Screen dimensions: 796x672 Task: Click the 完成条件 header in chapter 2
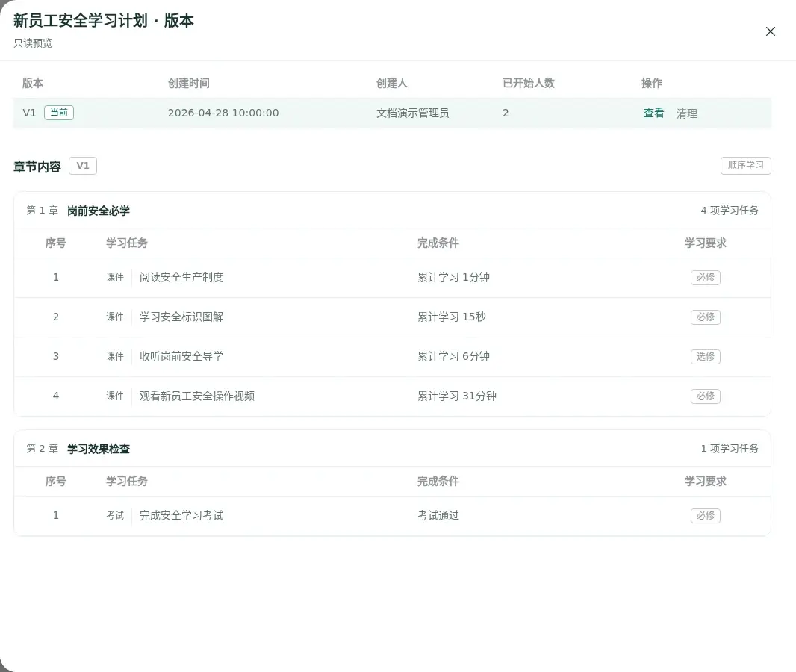[x=438, y=481]
